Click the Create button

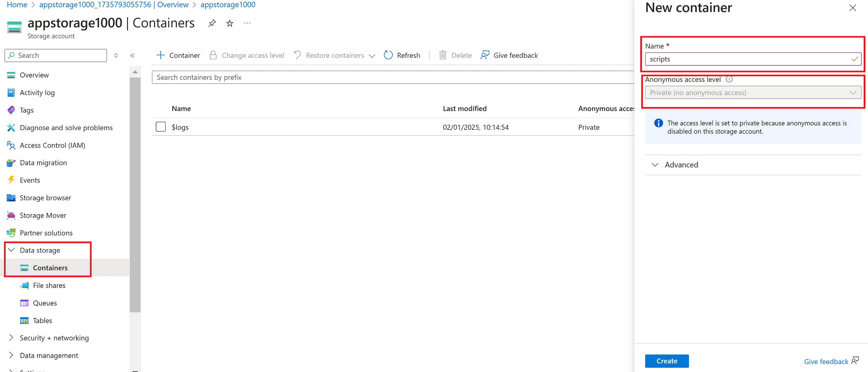[667, 361]
